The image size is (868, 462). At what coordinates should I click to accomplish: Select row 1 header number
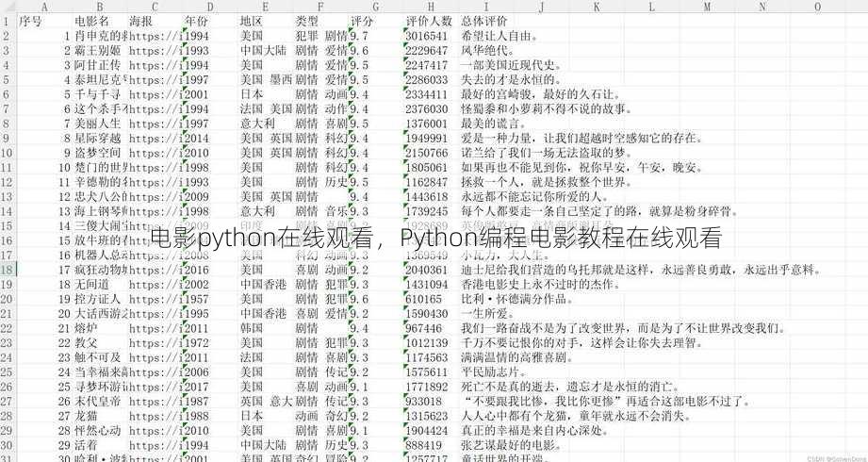tap(8, 22)
